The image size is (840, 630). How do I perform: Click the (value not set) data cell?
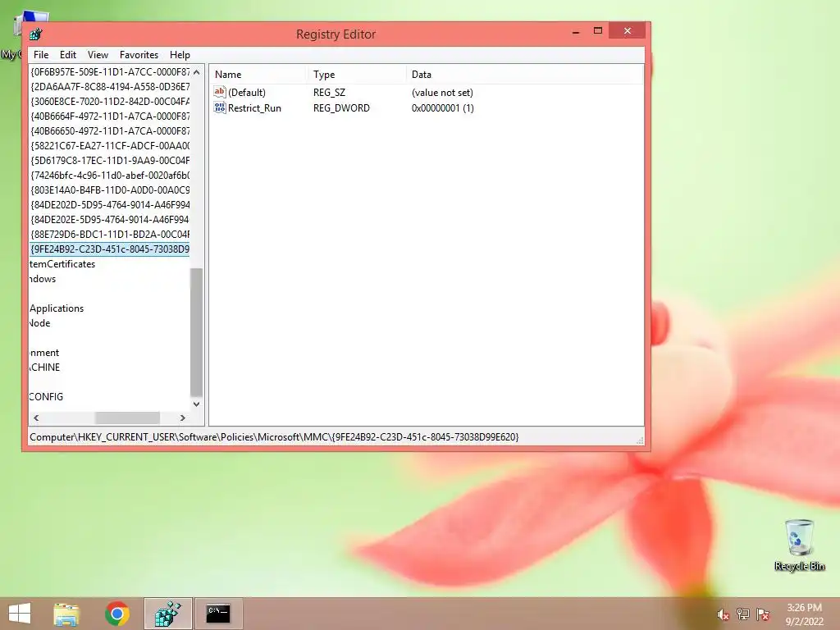tap(442, 93)
